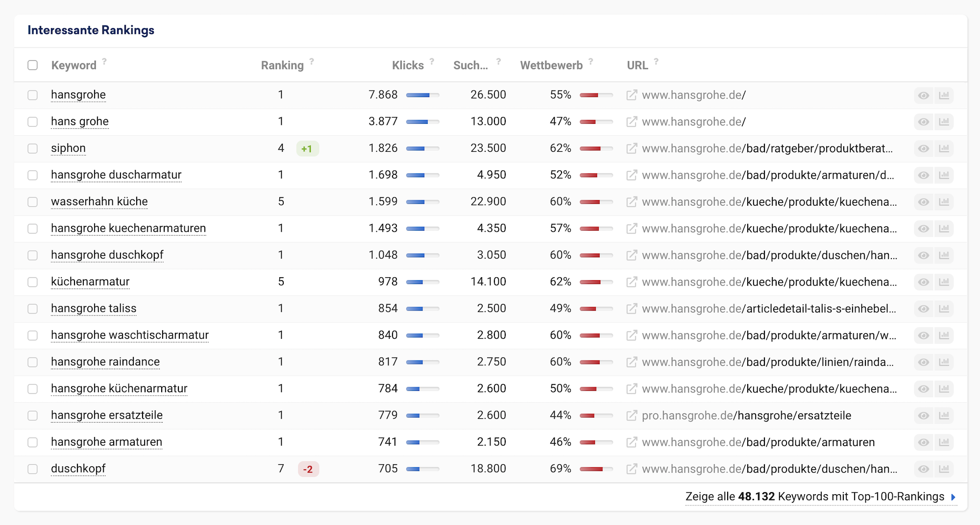Check the box for hans grohe keyword
The height and width of the screenshot is (525, 980).
tap(33, 121)
